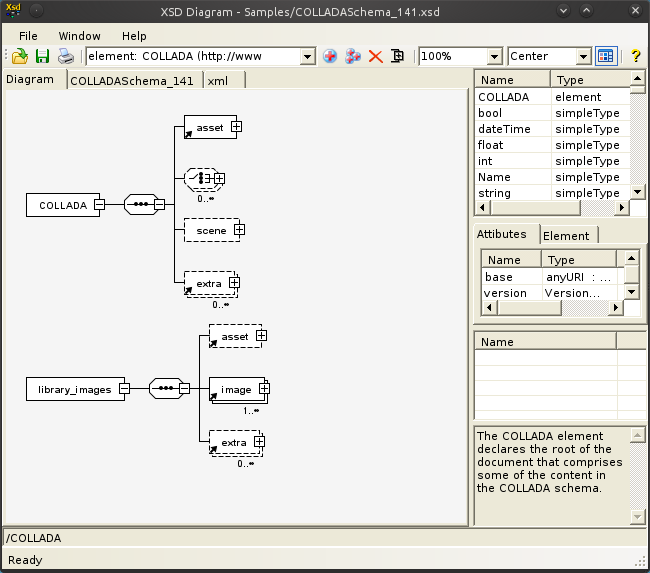
Task: Expand the asset node under COLLADA
Action: (x=237, y=127)
